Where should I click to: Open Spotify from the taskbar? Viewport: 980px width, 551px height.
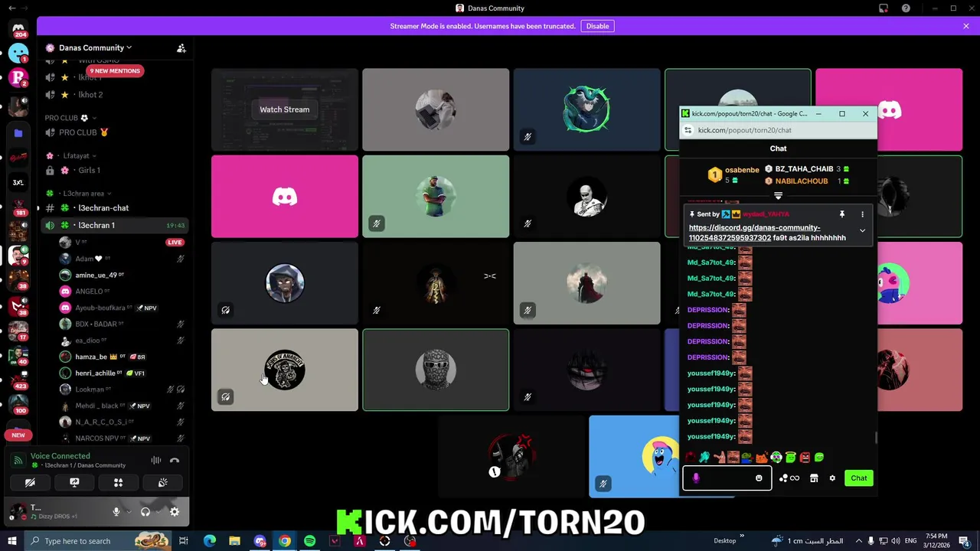click(309, 541)
